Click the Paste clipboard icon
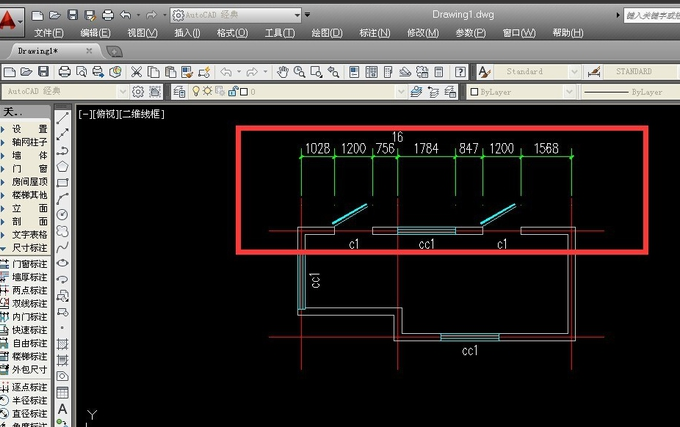The image size is (680, 427). point(170,72)
